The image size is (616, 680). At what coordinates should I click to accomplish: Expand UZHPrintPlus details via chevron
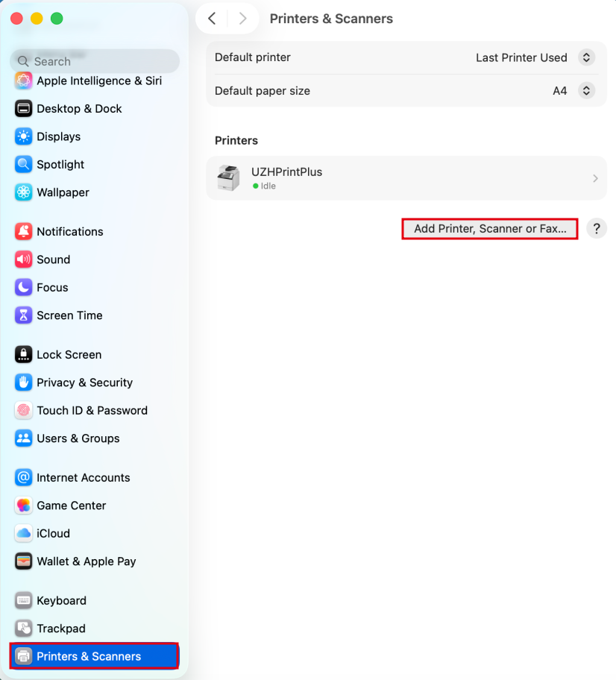click(x=595, y=178)
